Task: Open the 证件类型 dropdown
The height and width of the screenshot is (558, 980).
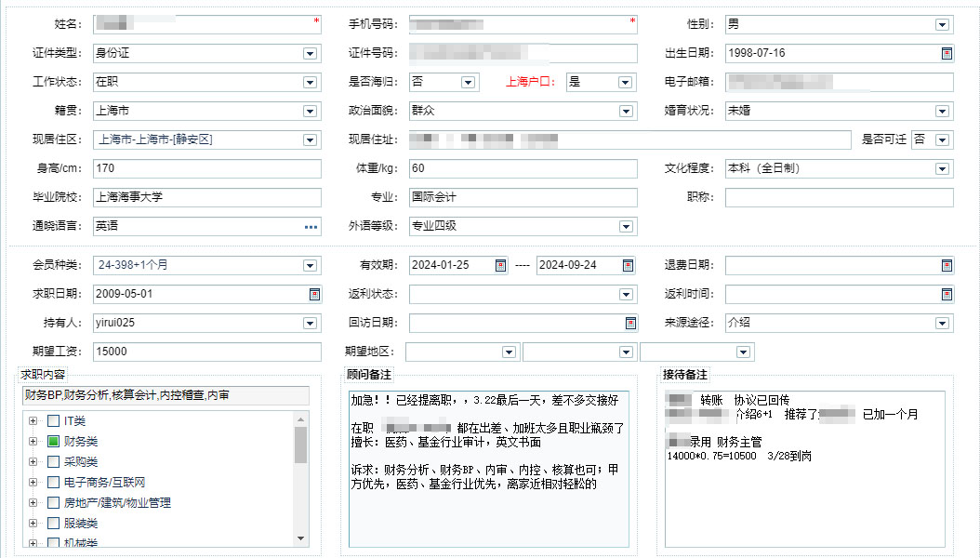Action: click(310, 54)
